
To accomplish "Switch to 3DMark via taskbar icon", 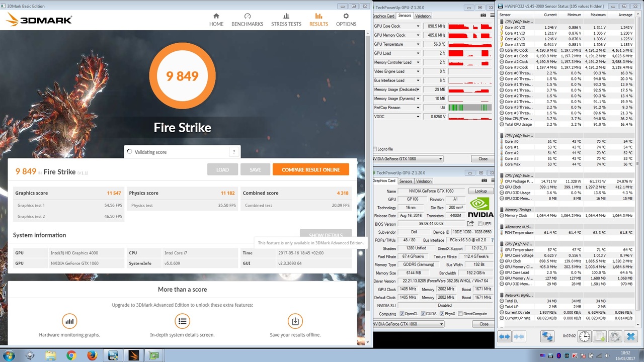I will [x=133, y=355].
